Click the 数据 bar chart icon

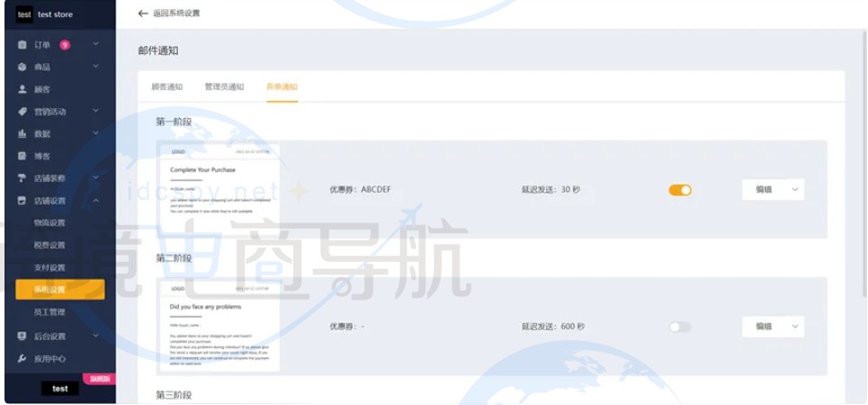click(22, 133)
